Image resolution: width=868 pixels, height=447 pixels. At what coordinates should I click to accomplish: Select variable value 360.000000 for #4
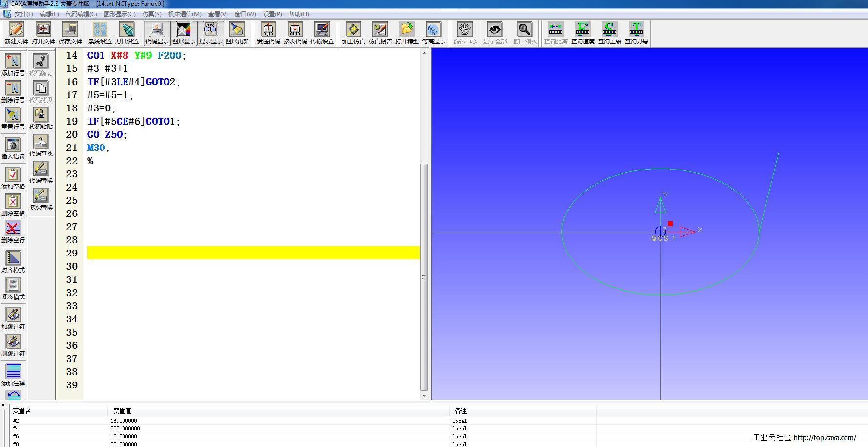point(125,428)
